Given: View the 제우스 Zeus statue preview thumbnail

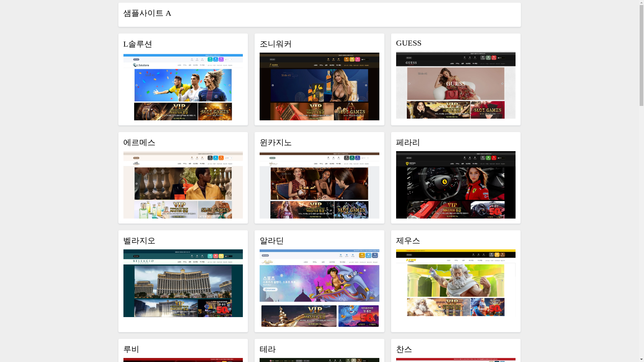Looking at the screenshot, I should pos(455,283).
